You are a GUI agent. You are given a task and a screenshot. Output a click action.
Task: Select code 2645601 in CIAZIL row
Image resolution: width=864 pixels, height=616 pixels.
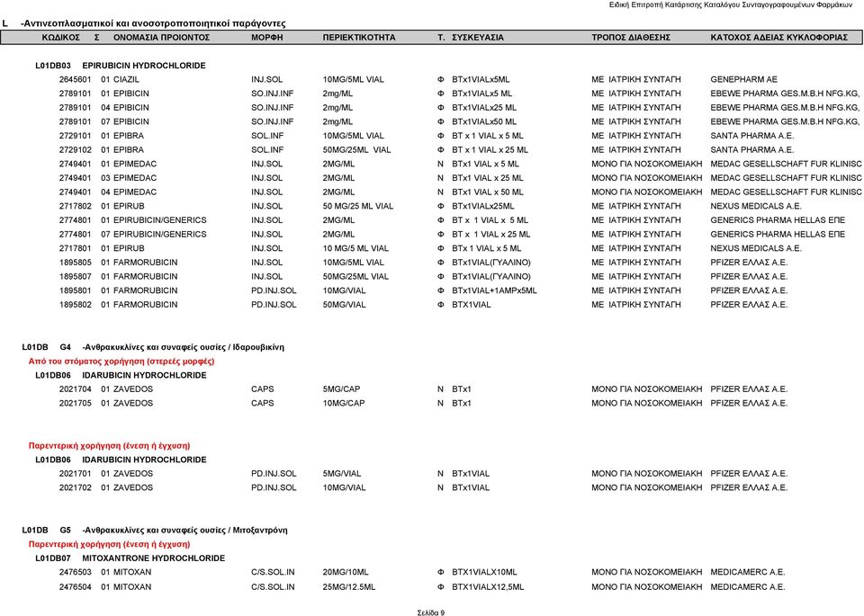pyautogui.click(x=76, y=80)
